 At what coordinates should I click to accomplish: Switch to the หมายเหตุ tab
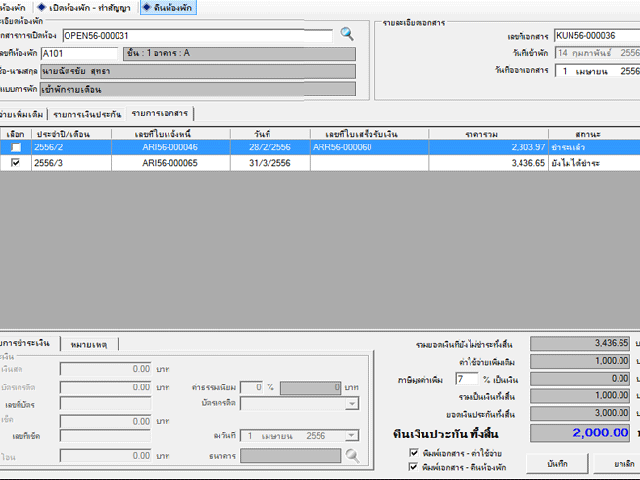(x=88, y=344)
